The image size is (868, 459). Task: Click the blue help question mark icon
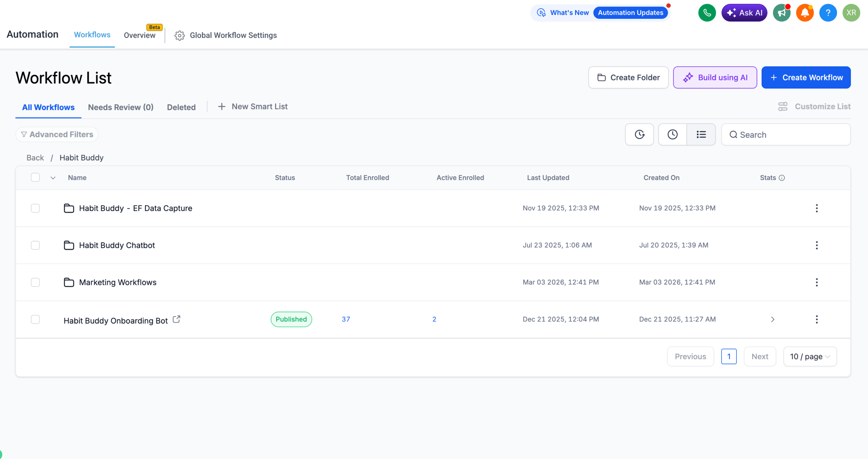tap(828, 13)
